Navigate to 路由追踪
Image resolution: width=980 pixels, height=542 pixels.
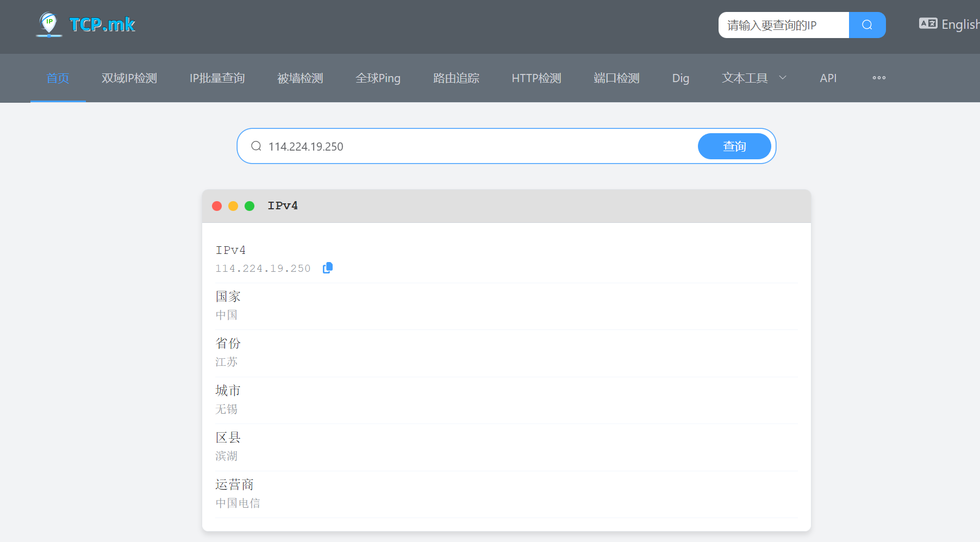coord(456,78)
